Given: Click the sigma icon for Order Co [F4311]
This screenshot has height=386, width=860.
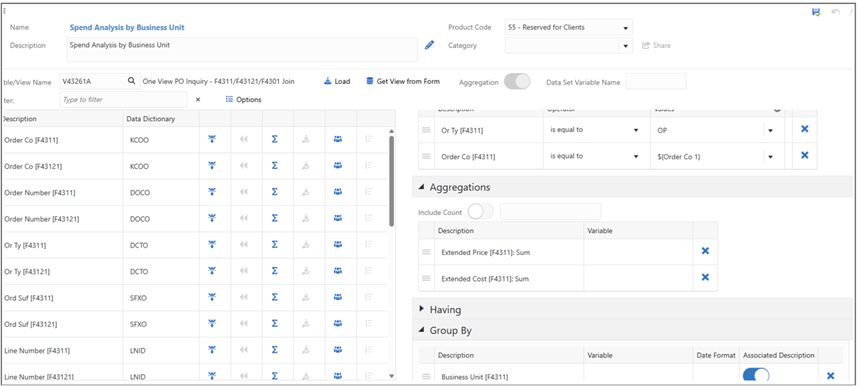Looking at the screenshot, I should tap(274, 139).
